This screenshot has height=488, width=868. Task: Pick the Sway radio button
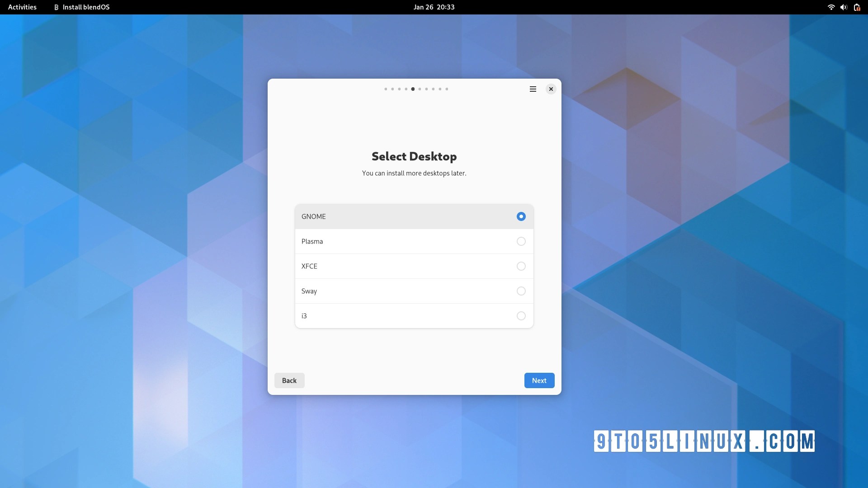click(521, 291)
